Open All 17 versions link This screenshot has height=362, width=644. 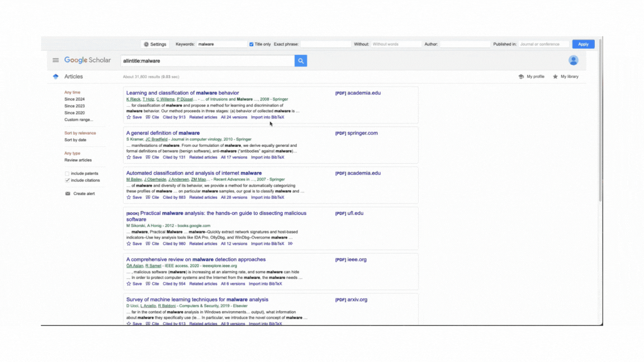234,157
